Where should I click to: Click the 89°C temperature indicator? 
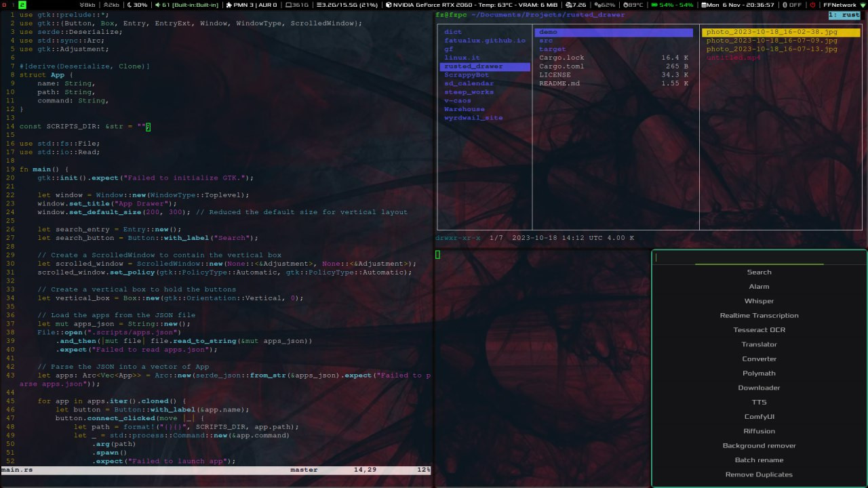pos(633,5)
